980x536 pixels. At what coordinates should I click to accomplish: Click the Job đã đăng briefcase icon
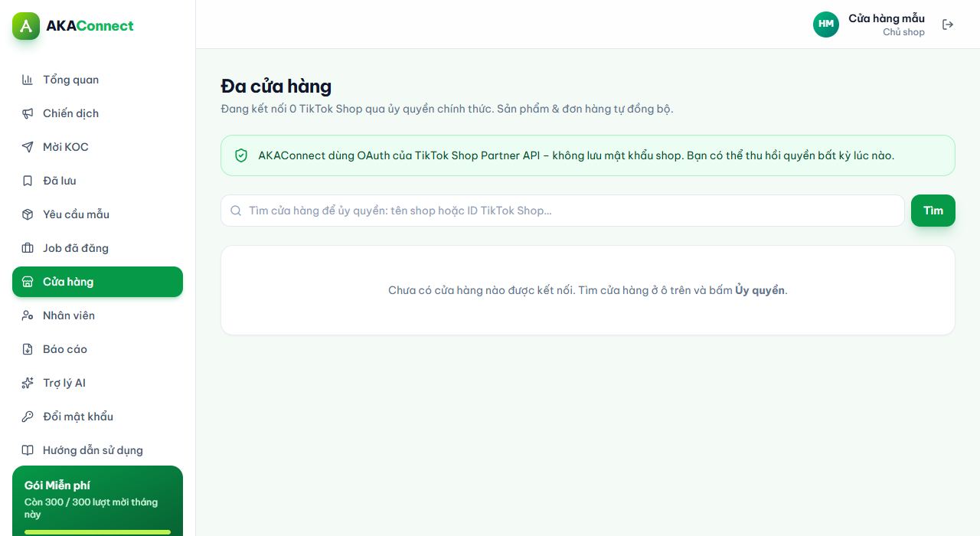(x=28, y=248)
